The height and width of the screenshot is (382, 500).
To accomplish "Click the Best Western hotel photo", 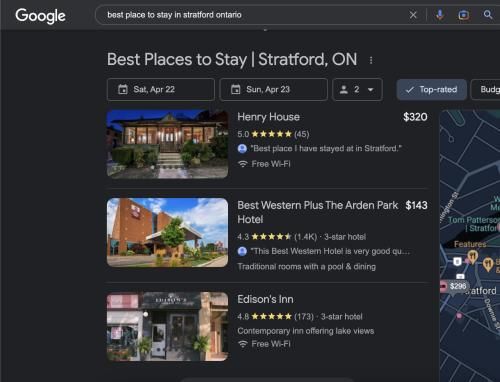I will 167,232.
